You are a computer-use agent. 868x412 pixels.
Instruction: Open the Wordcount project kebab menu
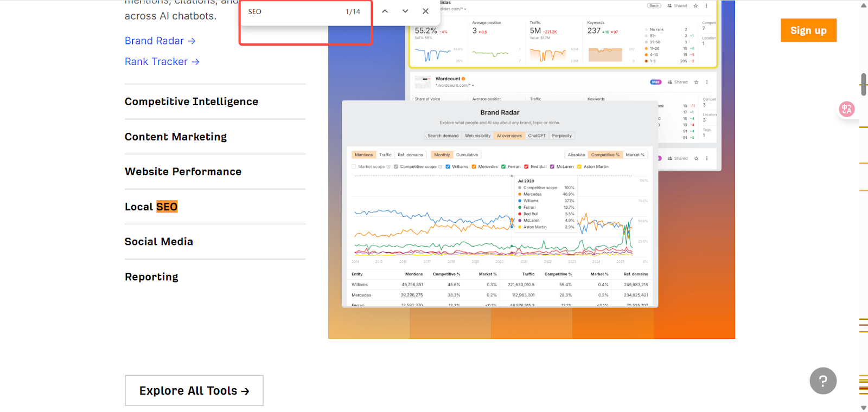pos(707,82)
